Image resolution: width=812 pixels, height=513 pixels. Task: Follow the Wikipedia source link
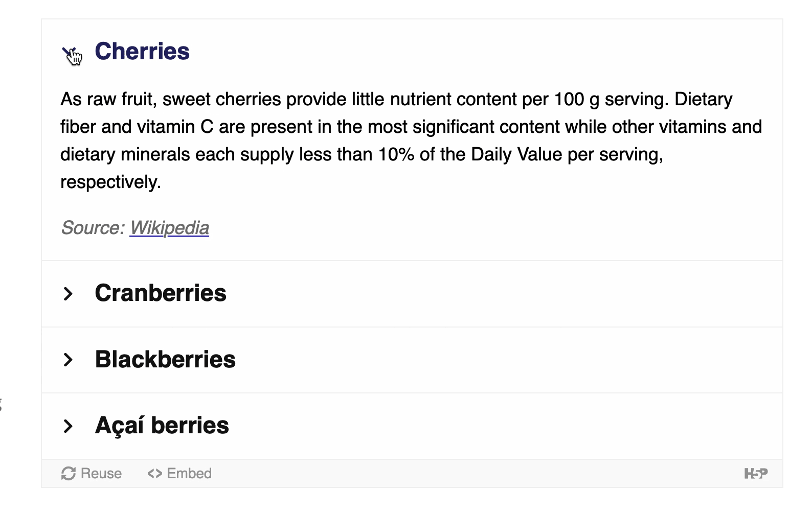click(169, 228)
